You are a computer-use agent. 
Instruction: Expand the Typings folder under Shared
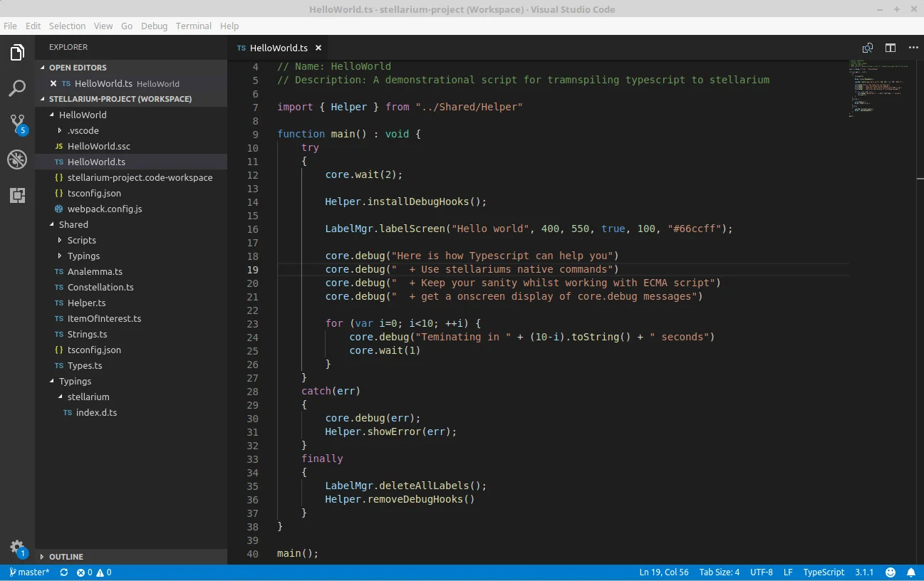pyautogui.click(x=131, y=256)
